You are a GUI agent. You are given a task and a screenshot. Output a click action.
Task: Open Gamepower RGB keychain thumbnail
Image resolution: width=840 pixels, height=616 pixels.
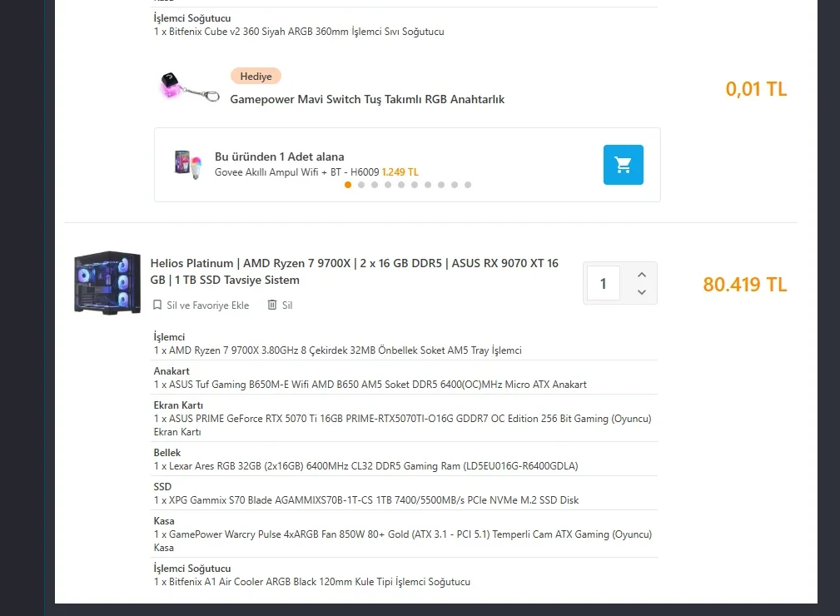189,87
